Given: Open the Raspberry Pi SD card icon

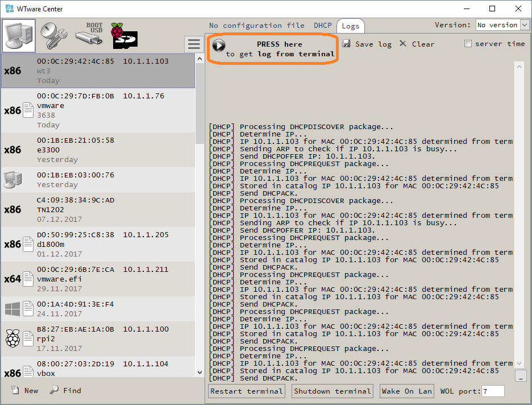Looking at the screenshot, I should [x=124, y=36].
